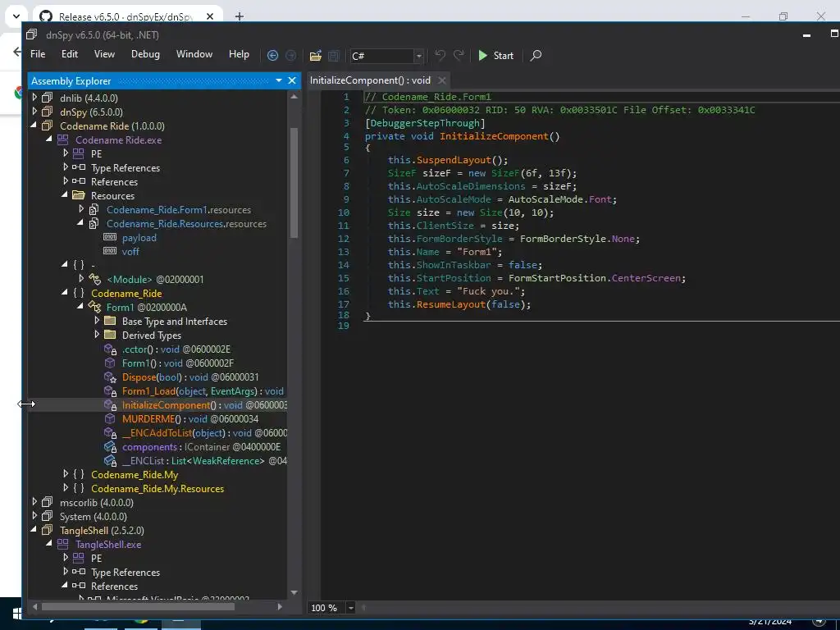This screenshot has width=840, height=630.
Task: Start debugging with Start button
Action: (496, 55)
